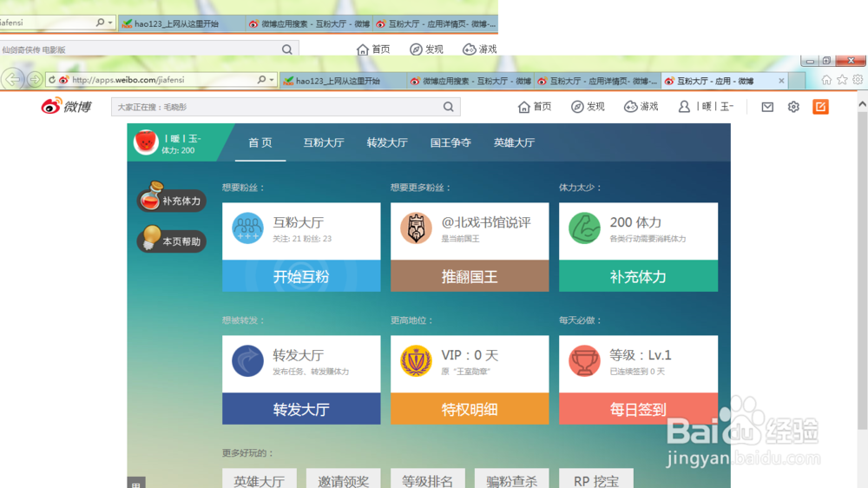Image resolution: width=868 pixels, height=488 pixels.
Task: Click the 等级排名 button
Action: click(427, 478)
